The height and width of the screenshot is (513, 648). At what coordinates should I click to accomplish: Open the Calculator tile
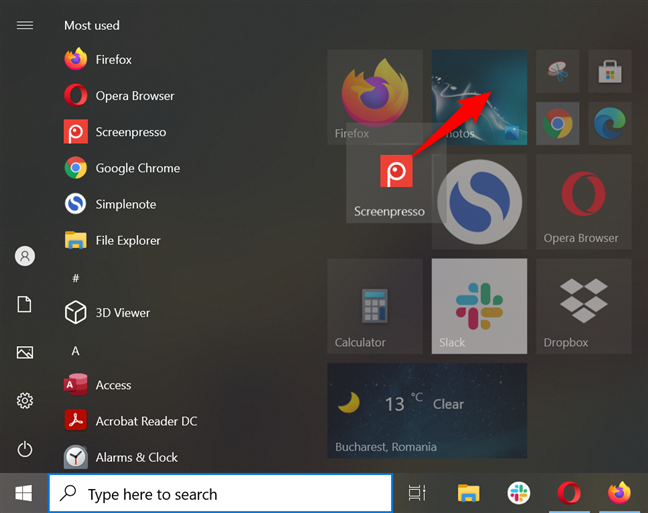click(375, 306)
